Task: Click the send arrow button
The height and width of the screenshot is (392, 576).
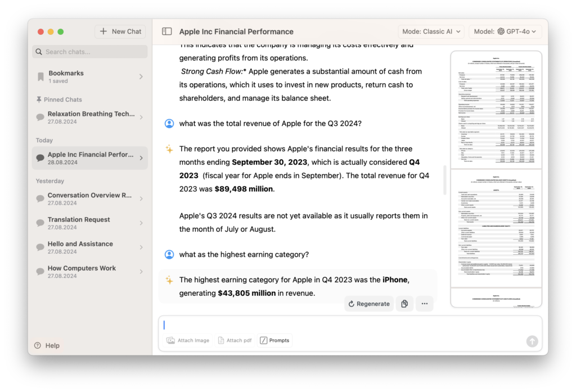Action: pyautogui.click(x=532, y=341)
